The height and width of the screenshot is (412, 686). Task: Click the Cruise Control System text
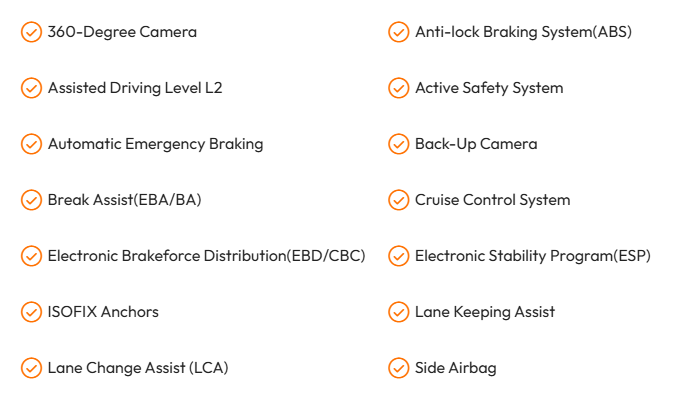pyautogui.click(x=492, y=200)
